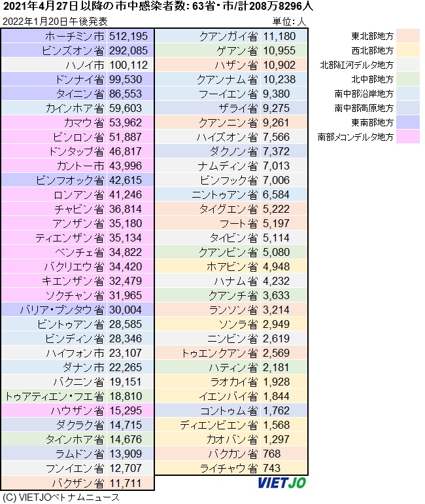Click the クアンニン省 row name

click(228, 122)
